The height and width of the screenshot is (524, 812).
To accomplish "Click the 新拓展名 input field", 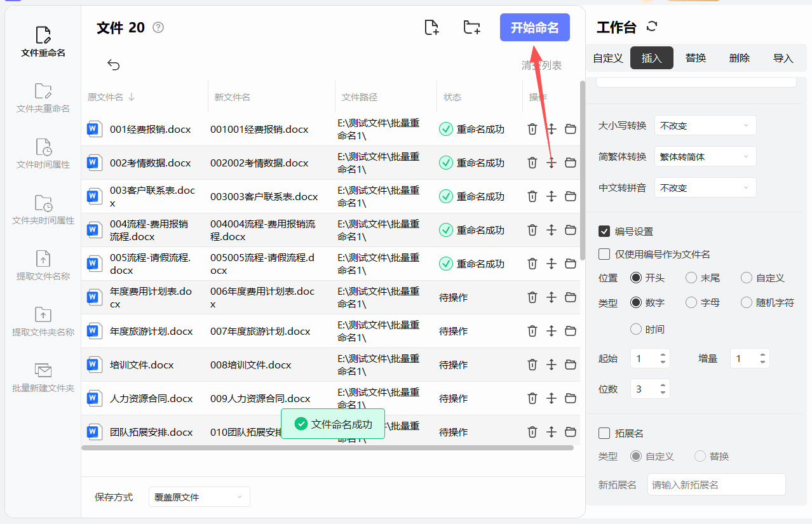I will point(716,485).
